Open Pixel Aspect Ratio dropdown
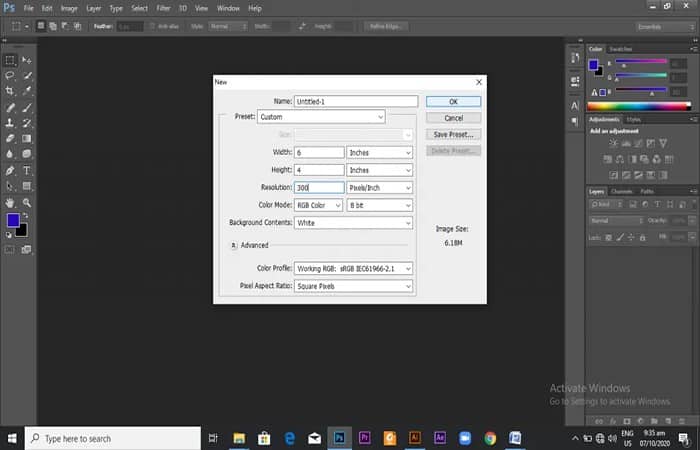The image size is (700, 450). (353, 286)
